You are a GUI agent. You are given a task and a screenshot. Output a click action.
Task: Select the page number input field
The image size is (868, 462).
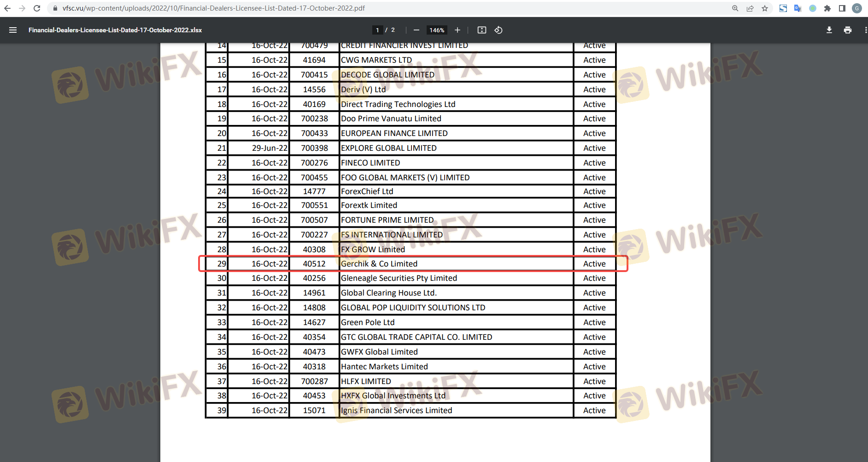coord(377,30)
